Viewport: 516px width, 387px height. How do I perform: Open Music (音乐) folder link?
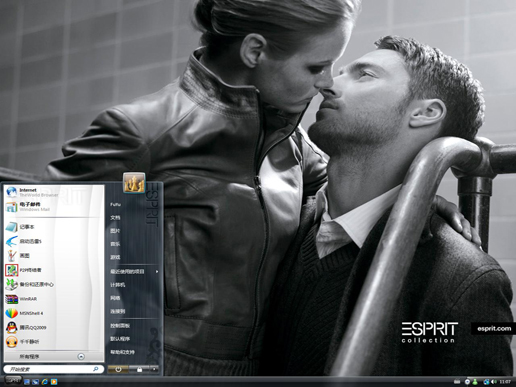115,244
